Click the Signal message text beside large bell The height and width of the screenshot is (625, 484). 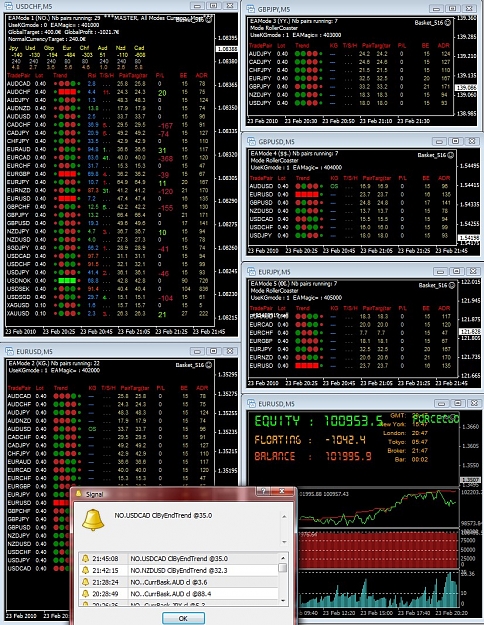[163, 515]
